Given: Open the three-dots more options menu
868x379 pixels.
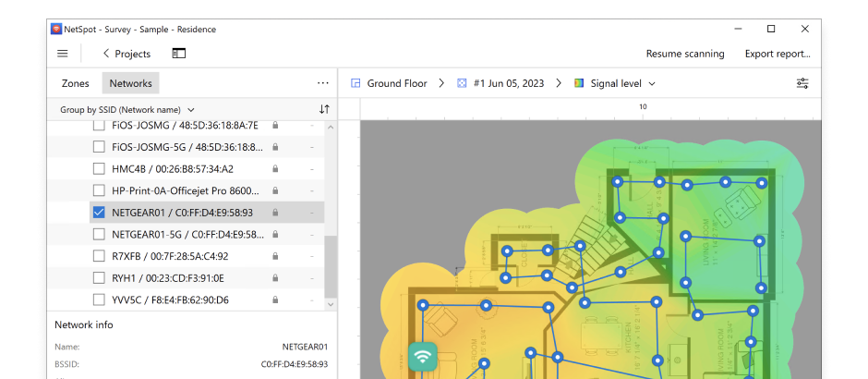Looking at the screenshot, I should [323, 83].
